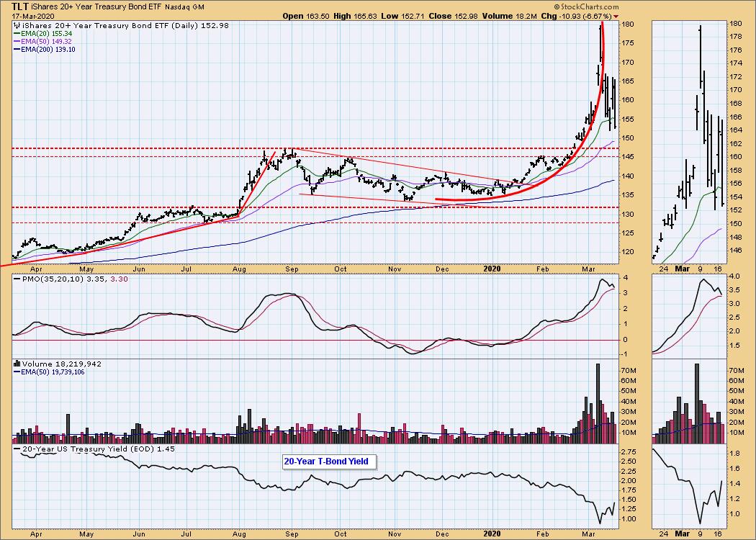Click the 178 price label in zoom panel

736,37
